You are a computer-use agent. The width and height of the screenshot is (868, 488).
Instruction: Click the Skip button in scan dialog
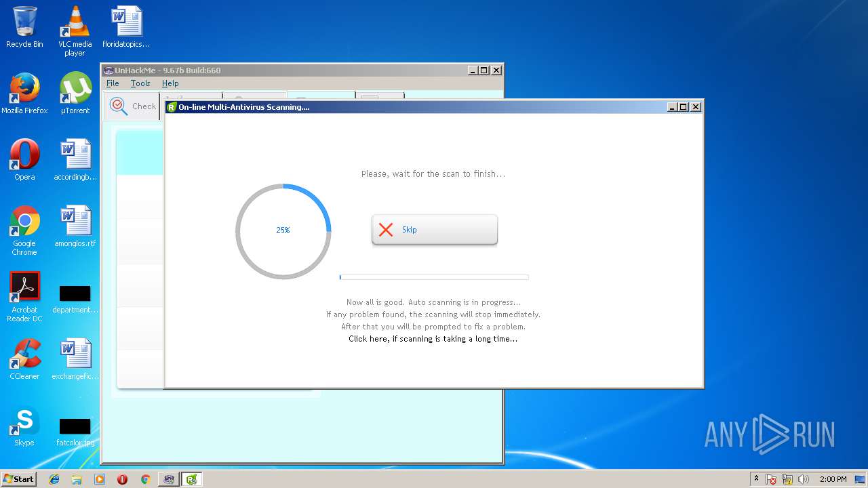[435, 230]
